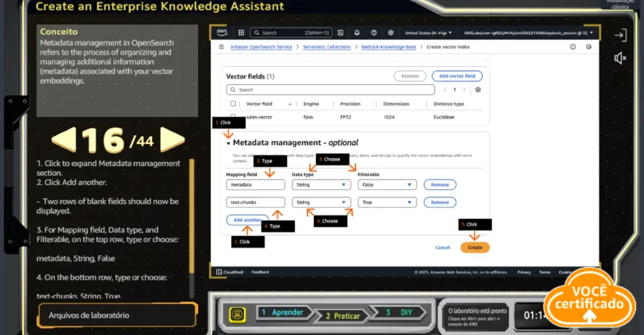Image resolution: width=644 pixels, height=335 pixels.
Task: Open the Privacy link in footer
Action: tap(524, 272)
